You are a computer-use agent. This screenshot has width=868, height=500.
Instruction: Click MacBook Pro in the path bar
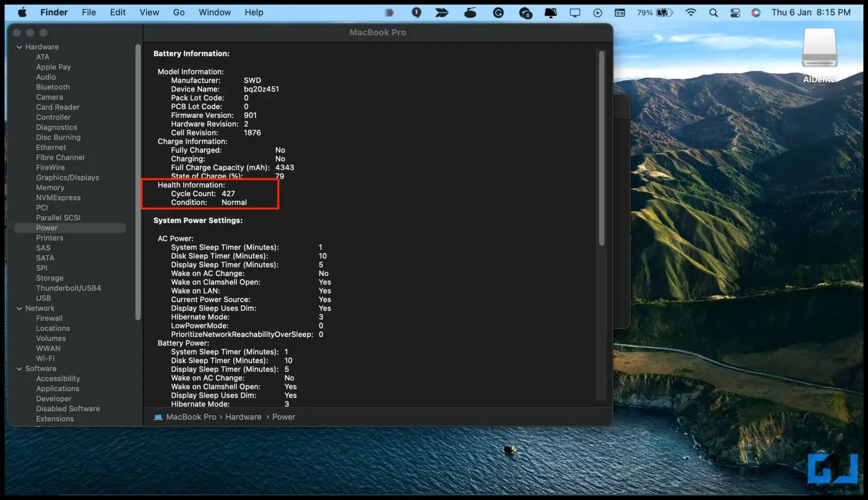coord(191,417)
